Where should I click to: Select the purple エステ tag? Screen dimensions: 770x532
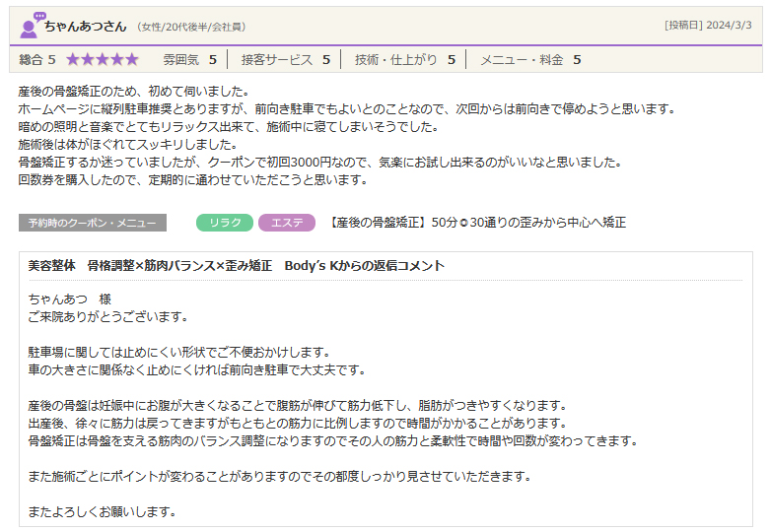click(x=287, y=223)
